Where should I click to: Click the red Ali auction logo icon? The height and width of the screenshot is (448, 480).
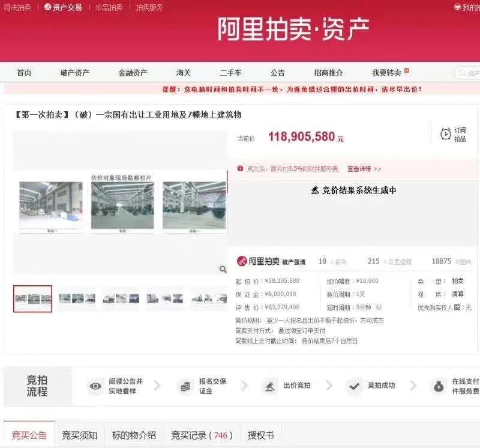(242, 261)
